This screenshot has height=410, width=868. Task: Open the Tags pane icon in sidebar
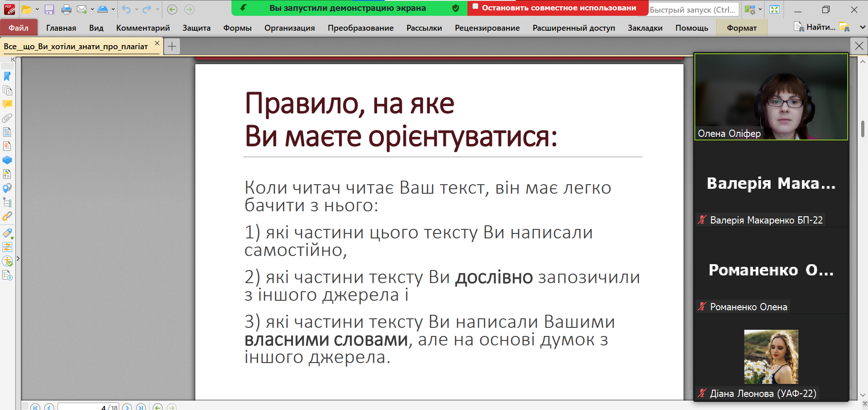[7, 233]
